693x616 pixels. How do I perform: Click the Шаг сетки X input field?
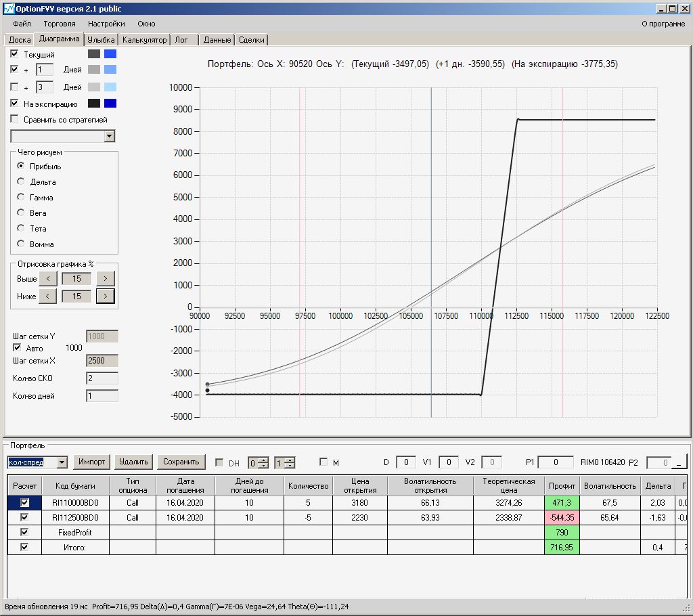[102, 360]
